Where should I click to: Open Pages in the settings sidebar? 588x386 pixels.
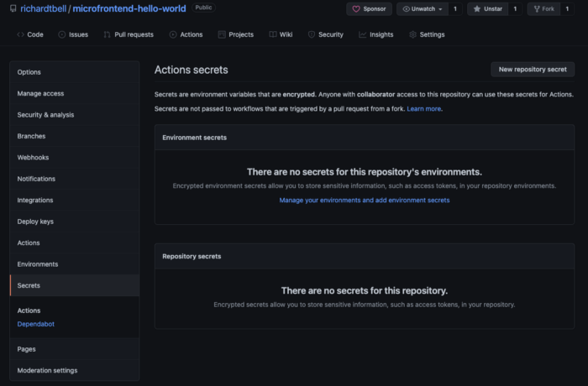75,349
